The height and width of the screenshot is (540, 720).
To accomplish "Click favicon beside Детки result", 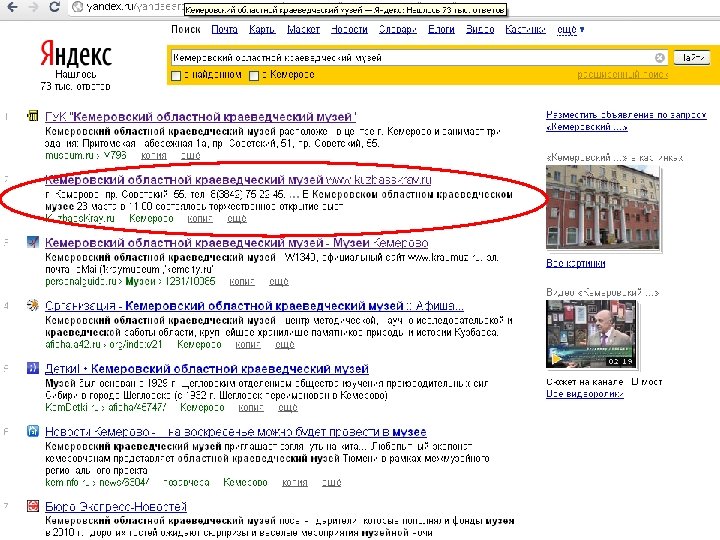I will [x=33, y=368].
